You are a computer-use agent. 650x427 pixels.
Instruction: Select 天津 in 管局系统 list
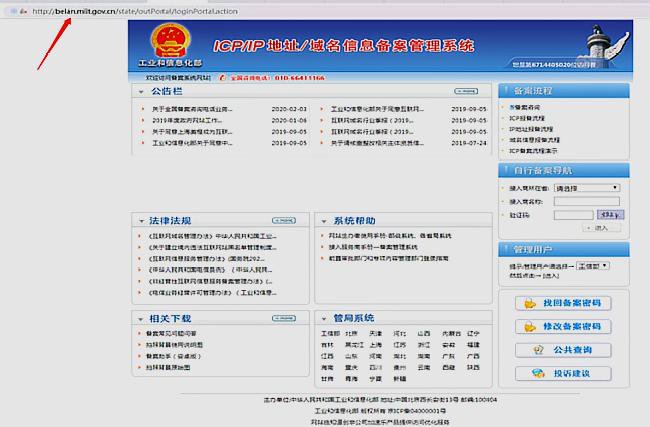click(x=376, y=333)
